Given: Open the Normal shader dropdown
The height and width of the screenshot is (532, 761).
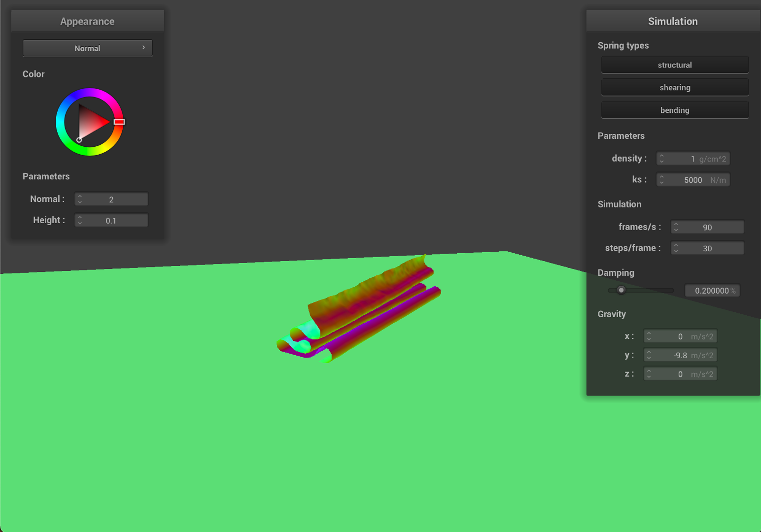Looking at the screenshot, I should tap(87, 48).
